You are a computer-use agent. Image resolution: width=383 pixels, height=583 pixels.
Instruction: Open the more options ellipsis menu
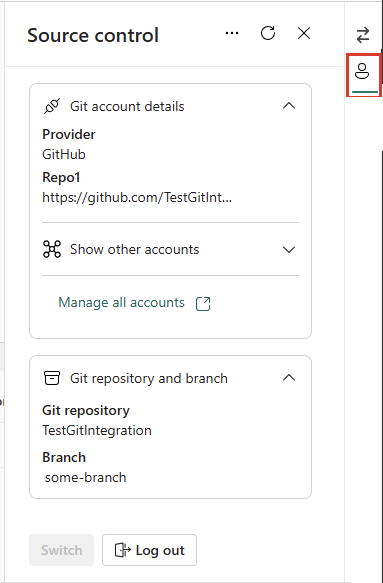pyautogui.click(x=232, y=33)
